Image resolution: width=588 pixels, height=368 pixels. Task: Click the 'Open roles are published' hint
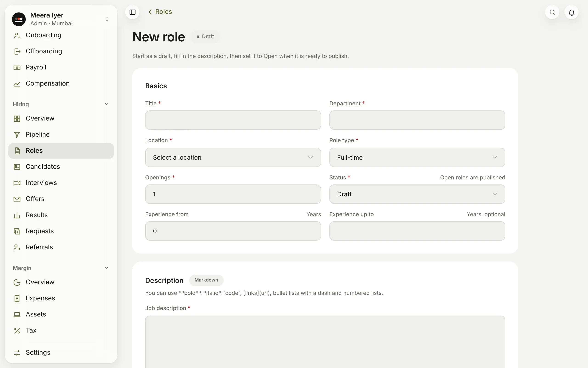tap(473, 177)
